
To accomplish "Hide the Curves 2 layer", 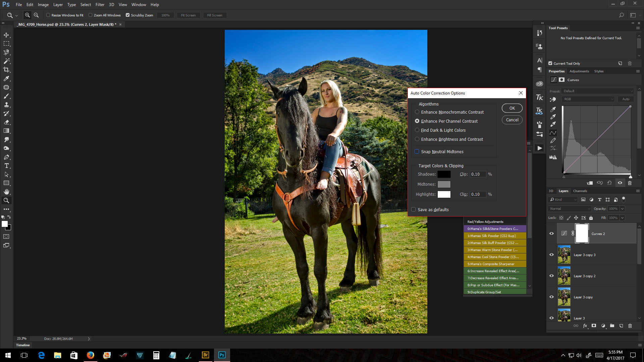I will [551, 234].
